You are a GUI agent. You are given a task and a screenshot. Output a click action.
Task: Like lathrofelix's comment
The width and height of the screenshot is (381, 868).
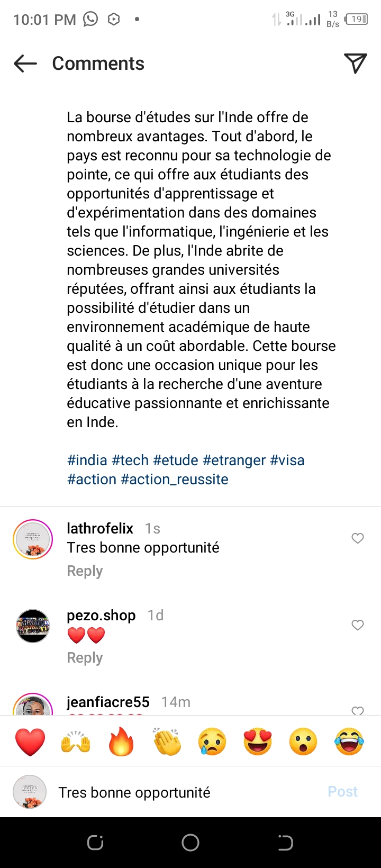coord(358,538)
